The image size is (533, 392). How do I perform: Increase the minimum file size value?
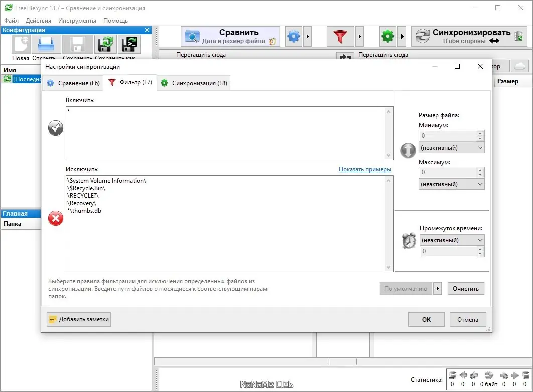pos(480,134)
